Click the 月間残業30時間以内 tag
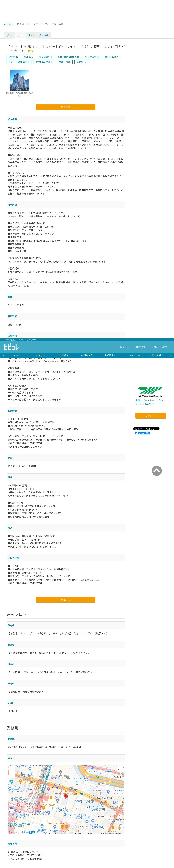The image size is (174, 868). tap(68, 57)
